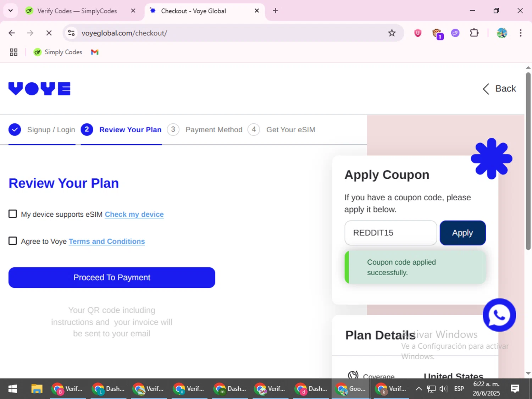Image resolution: width=532 pixels, height=399 pixels.
Task: Click the page vertical scrollbar thumb
Action: click(528, 161)
